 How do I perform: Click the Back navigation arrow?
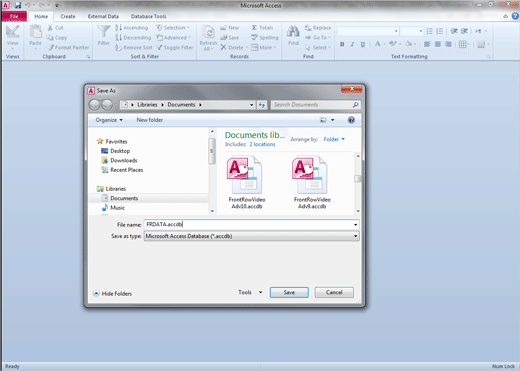pyautogui.click(x=94, y=105)
